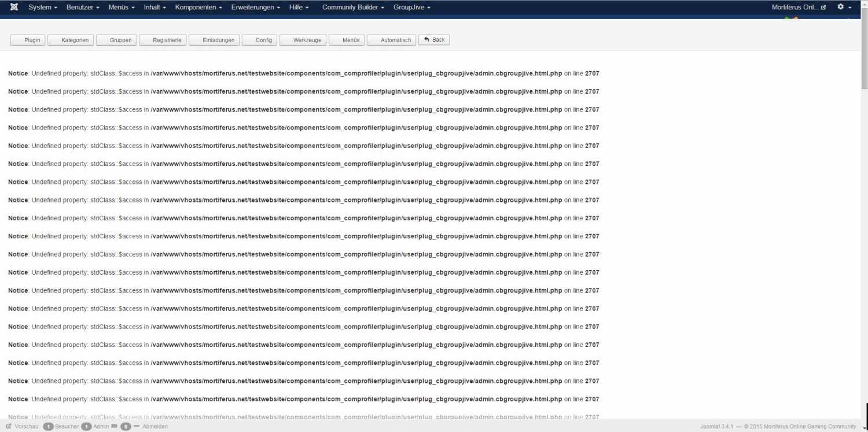Viewport: 868px width, 432px height.
Task: Click the Admin count badge
Action: coord(87,426)
